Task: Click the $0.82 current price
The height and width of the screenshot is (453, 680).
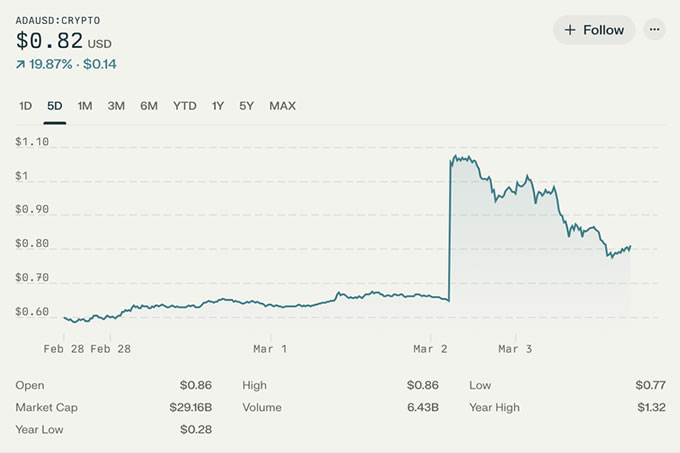Action: 49,41
